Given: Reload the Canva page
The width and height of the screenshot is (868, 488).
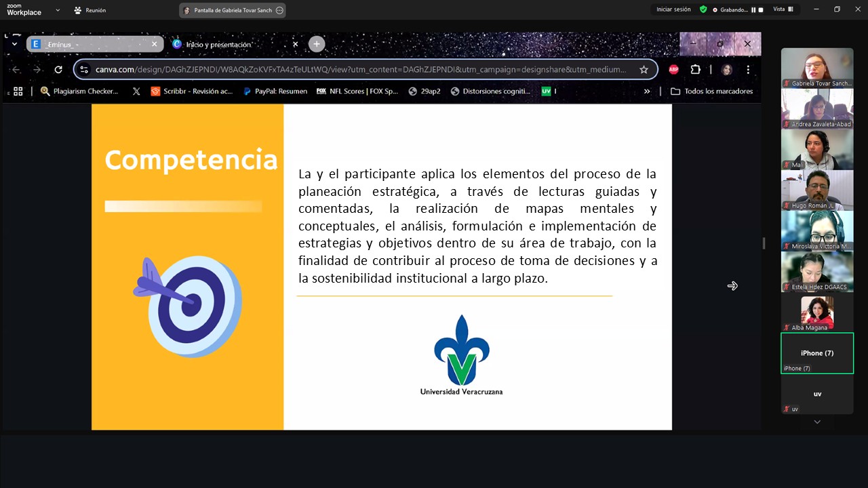Looking at the screenshot, I should [58, 69].
